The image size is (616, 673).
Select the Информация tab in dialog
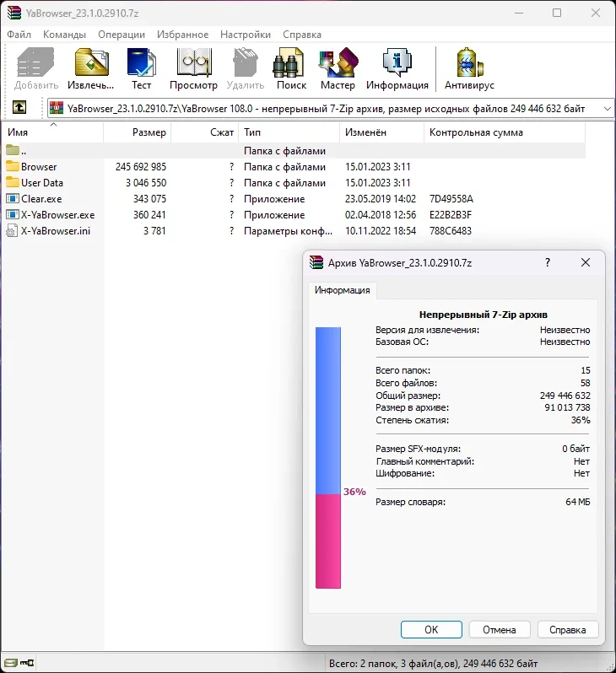point(342,290)
